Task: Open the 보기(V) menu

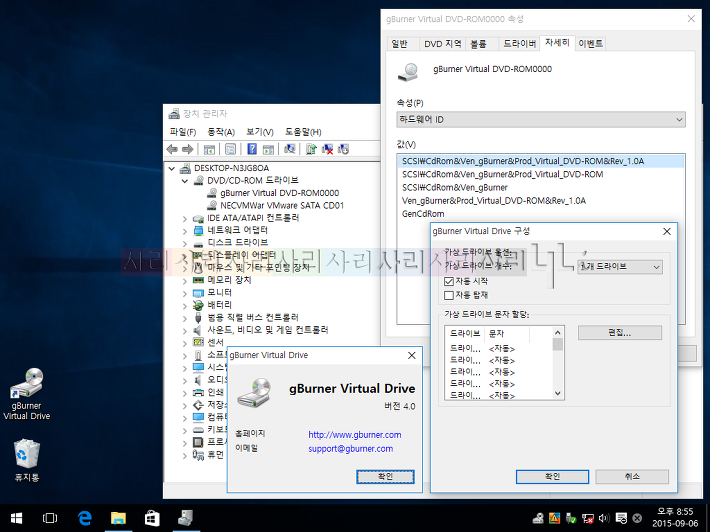Action: (259, 132)
